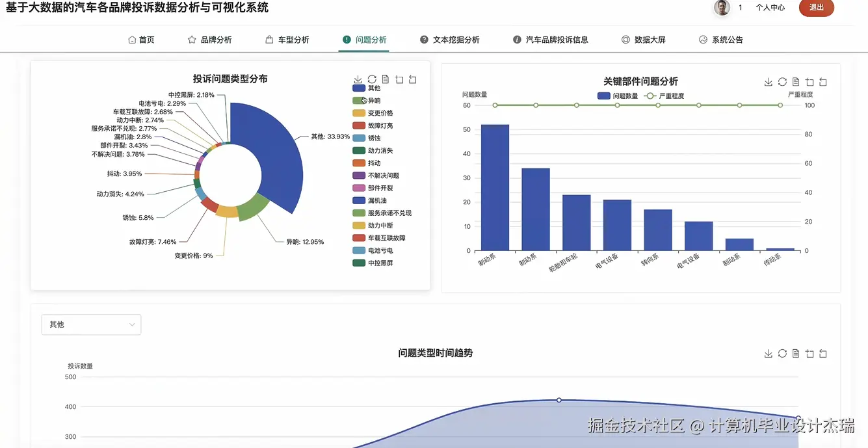
Task: Open the 系统公告 tab
Action: tap(720, 40)
